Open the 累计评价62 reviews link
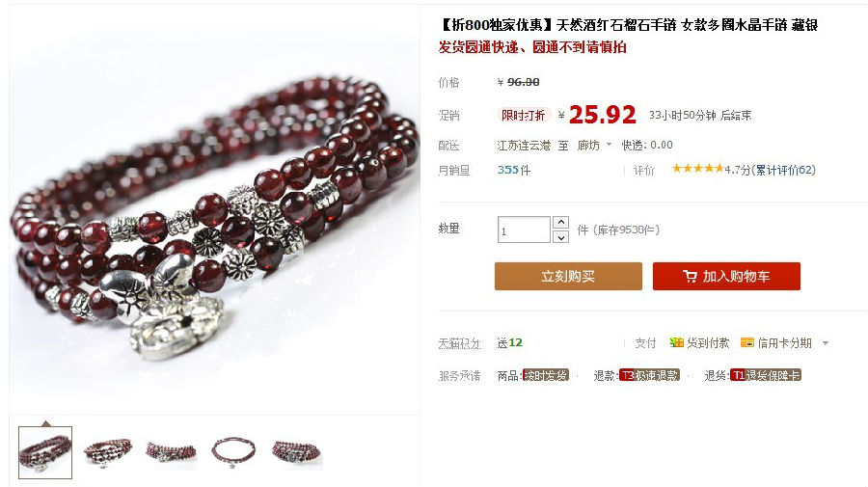This screenshot has width=868, height=487. click(785, 170)
